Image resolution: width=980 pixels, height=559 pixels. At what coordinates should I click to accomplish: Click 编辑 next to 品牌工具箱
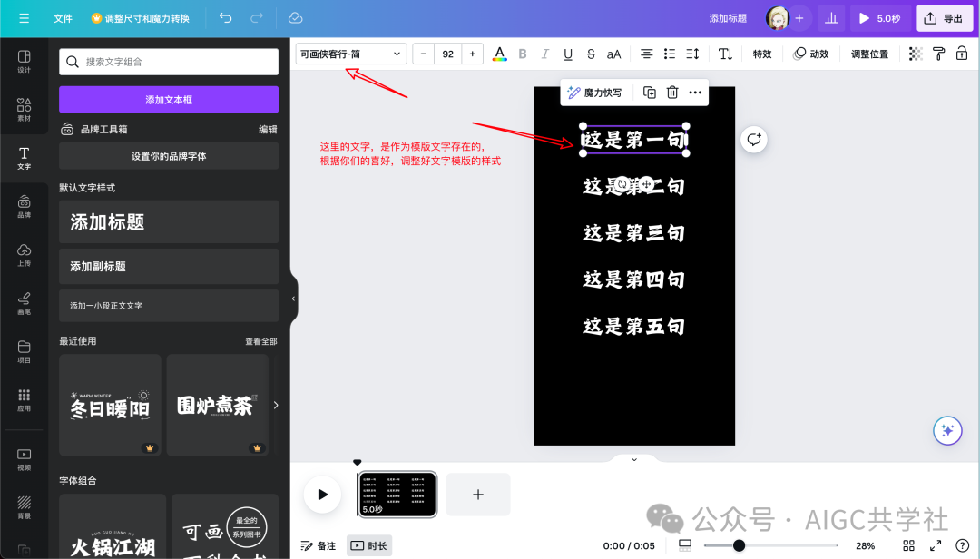[x=268, y=130]
